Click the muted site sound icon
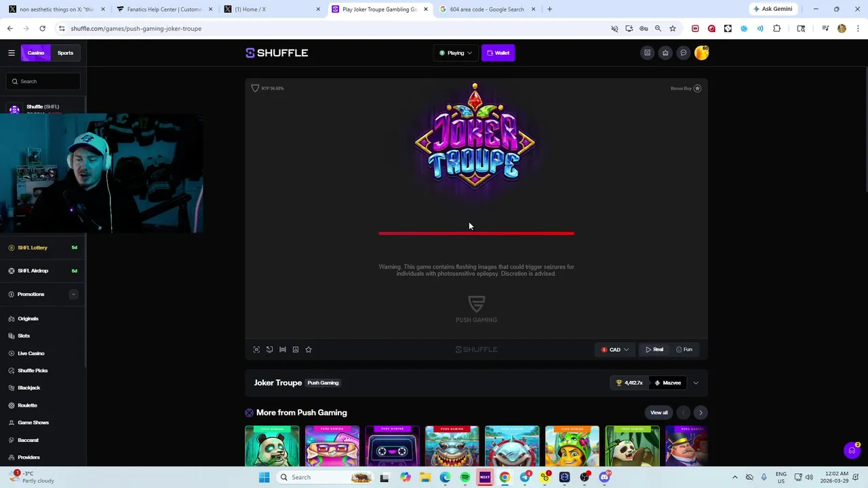868x488 pixels. point(614,28)
